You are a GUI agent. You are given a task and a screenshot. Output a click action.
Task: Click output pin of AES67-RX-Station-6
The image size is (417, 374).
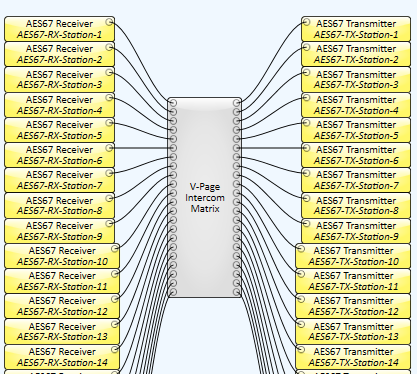pos(109,148)
